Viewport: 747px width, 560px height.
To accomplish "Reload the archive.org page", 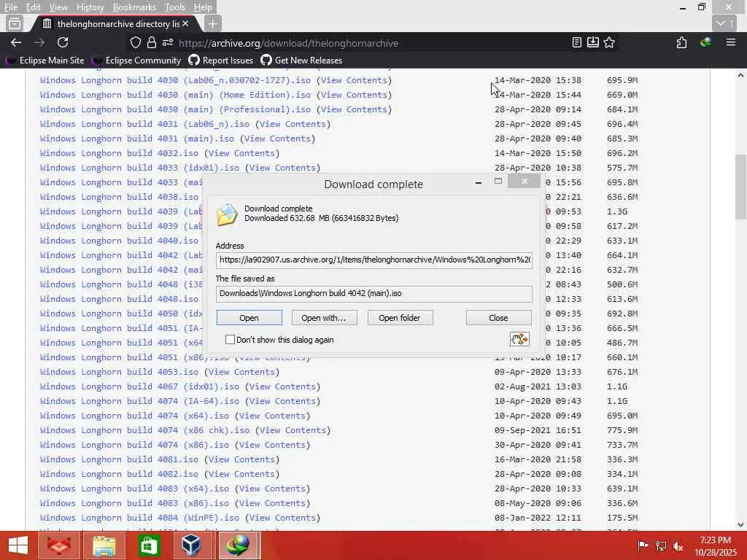I will (63, 43).
